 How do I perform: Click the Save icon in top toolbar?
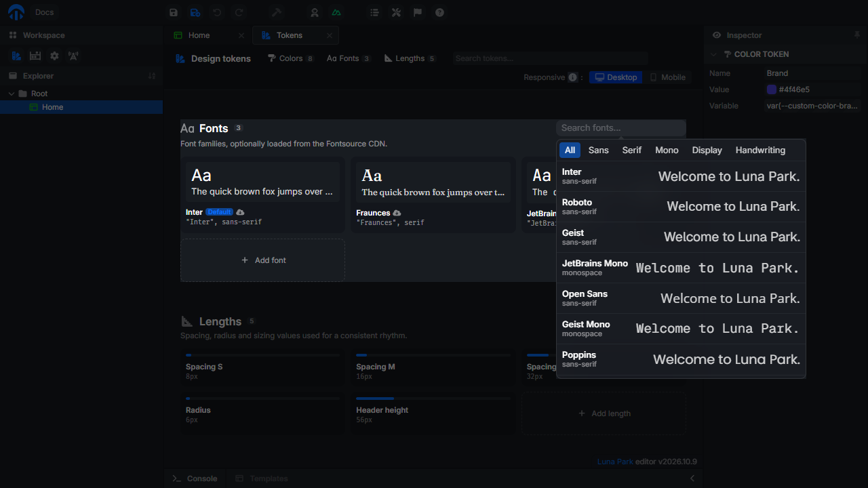pyautogui.click(x=174, y=12)
